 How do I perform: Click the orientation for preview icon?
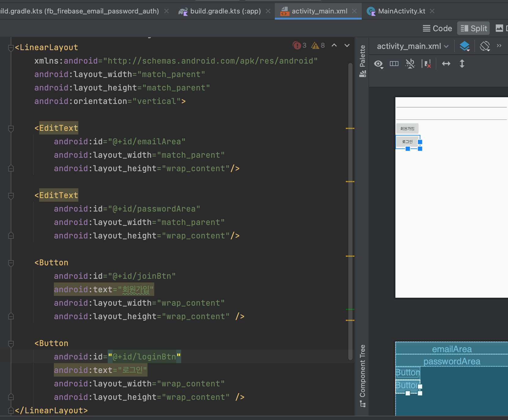485,46
